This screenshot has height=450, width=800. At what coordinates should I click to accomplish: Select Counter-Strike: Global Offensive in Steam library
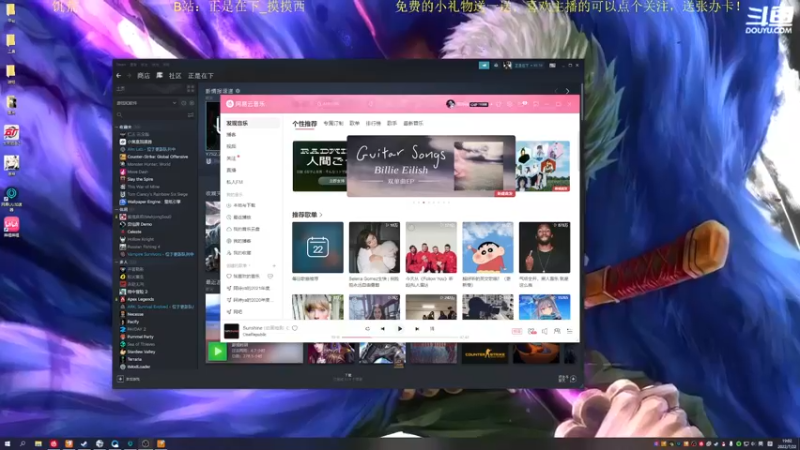(x=157, y=157)
